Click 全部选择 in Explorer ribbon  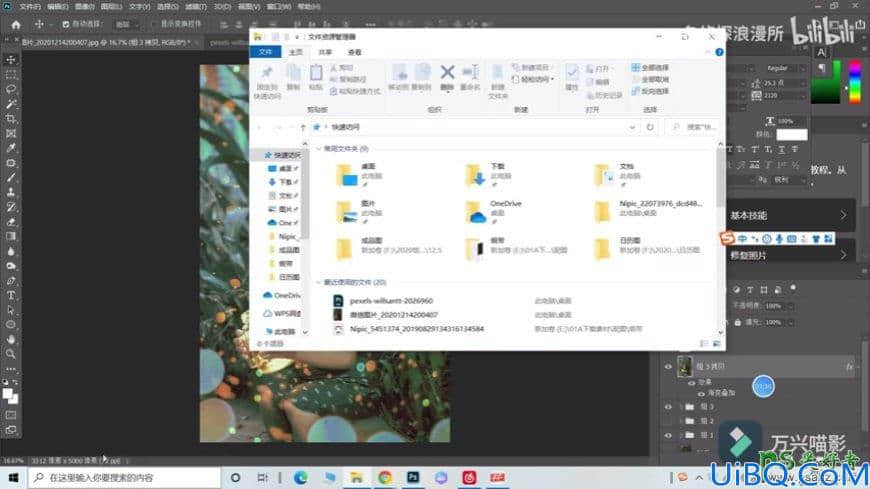(650, 68)
